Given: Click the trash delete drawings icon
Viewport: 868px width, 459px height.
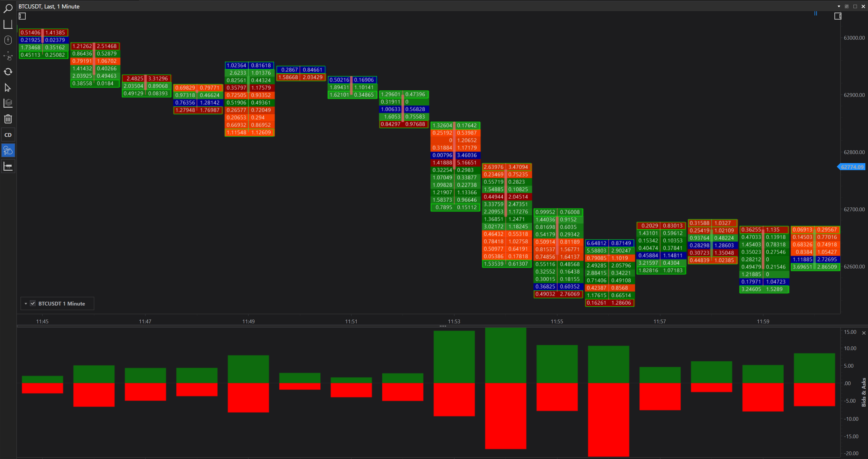Looking at the screenshot, I should click(x=8, y=119).
